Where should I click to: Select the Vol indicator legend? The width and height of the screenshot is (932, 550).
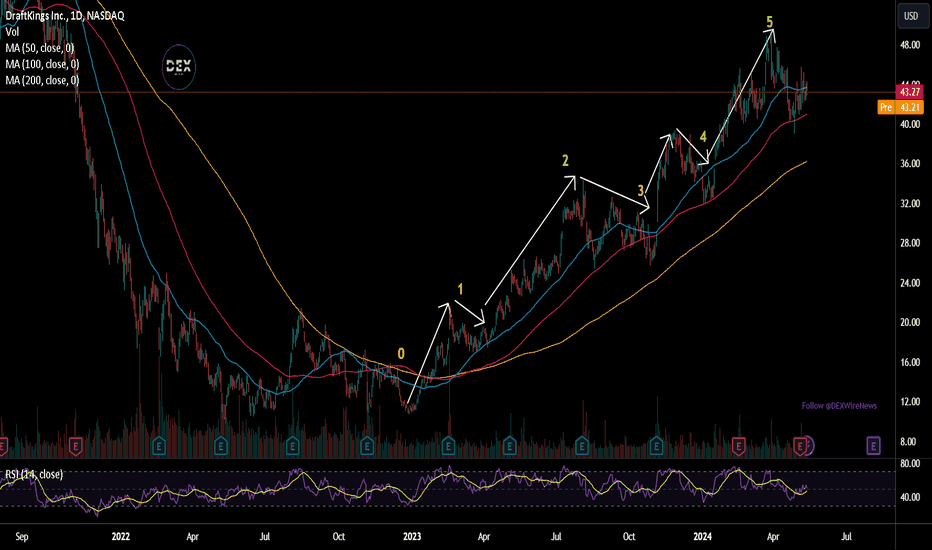tap(12, 32)
